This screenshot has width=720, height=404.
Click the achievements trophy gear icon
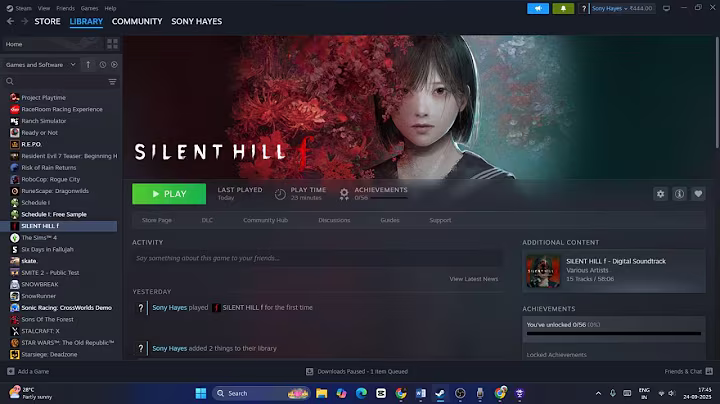tap(344, 194)
